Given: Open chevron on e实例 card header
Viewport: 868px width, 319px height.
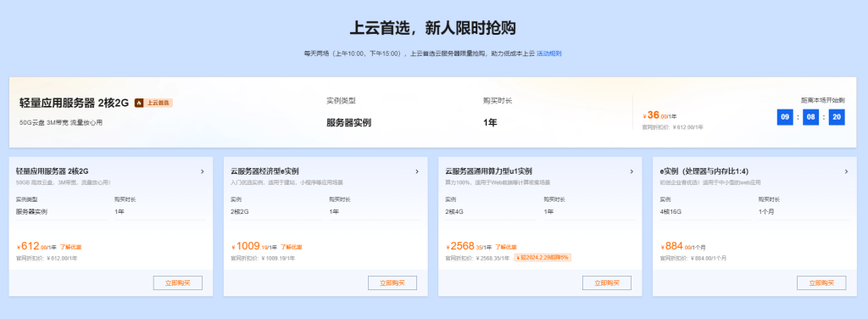Looking at the screenshot, I should pos(847,171).
